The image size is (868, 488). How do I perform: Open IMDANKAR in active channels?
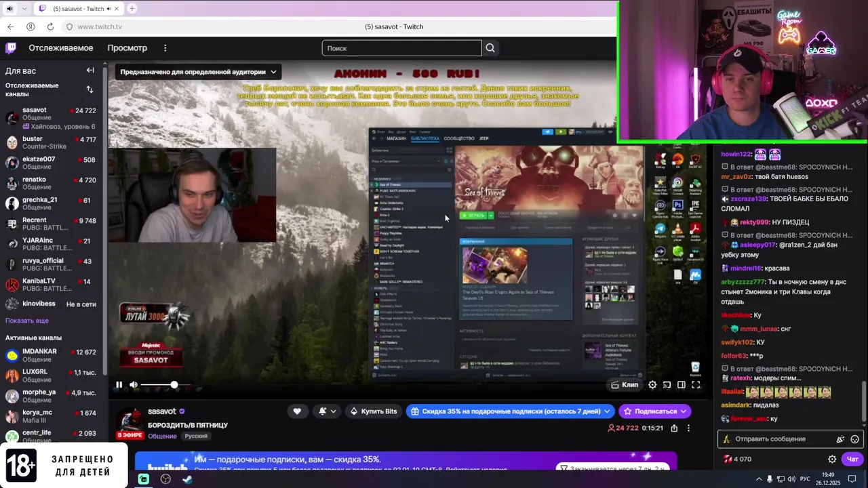click(53, 355)
